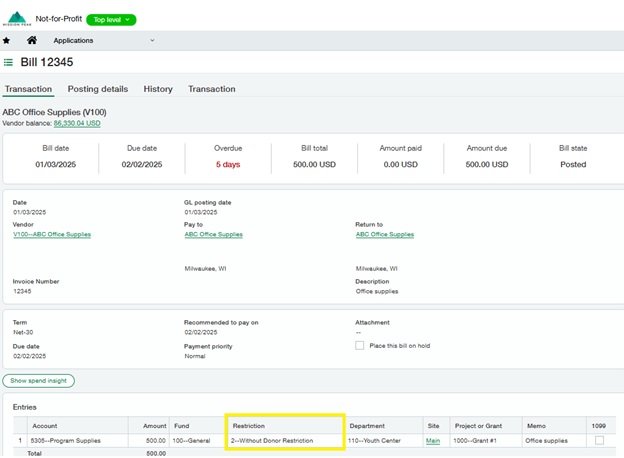Click the Restriction column header
This screenshot has width=624, height=458.
(248, 425)
